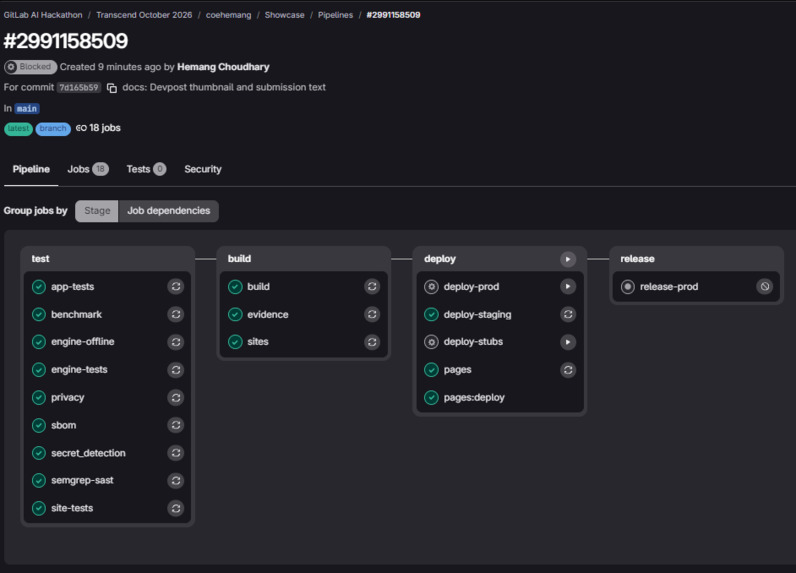Click the manual status icon of deploy-stubs
The image size is (796, 573).
pos(432,342)
